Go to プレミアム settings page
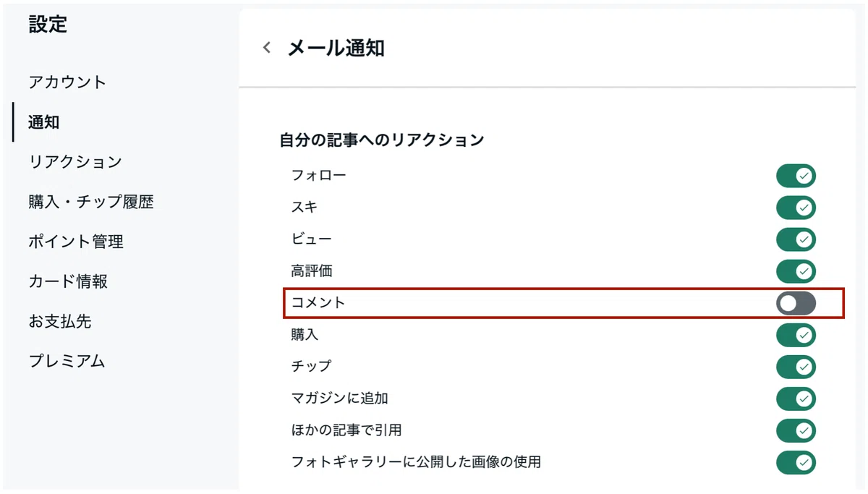The image size is (868, 494). point(67,361)
